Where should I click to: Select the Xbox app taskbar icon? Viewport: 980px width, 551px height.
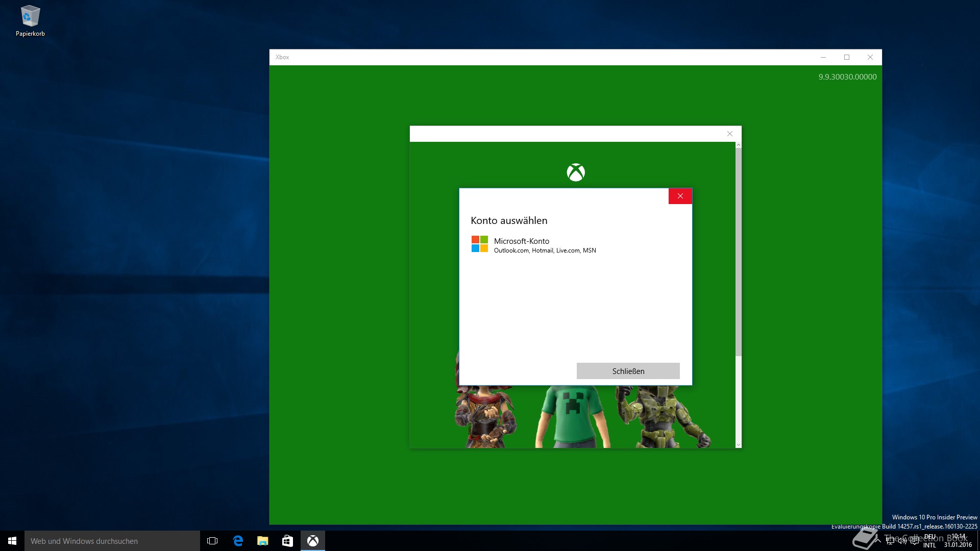click(313, 541)
